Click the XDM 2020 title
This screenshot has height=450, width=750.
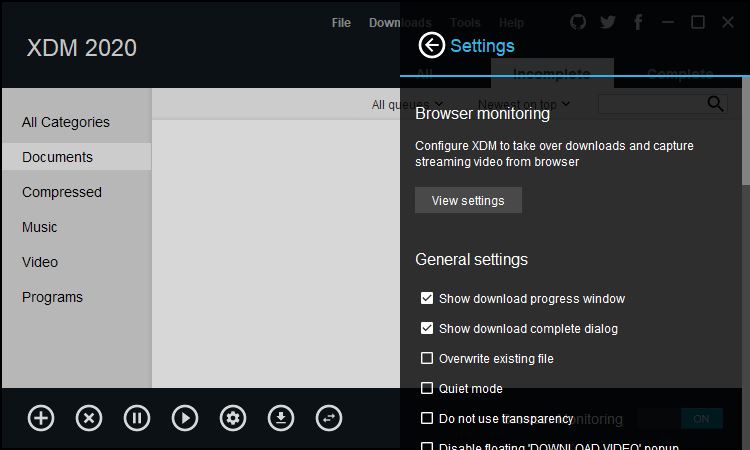[x=82, y=48]
